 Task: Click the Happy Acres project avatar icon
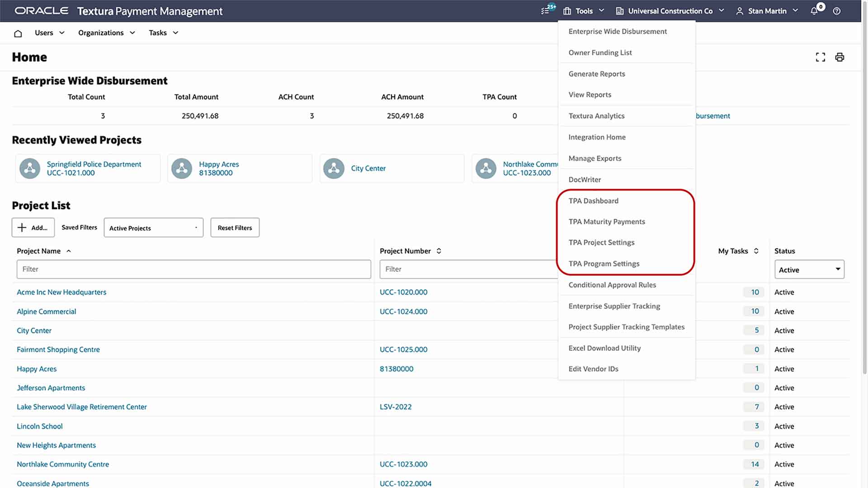coord(182,168)
